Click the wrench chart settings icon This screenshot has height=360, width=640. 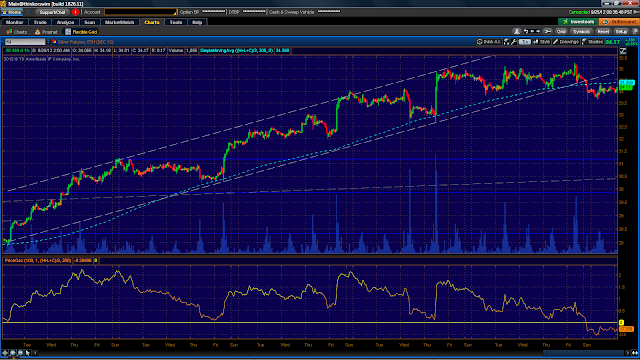(514, 42)
